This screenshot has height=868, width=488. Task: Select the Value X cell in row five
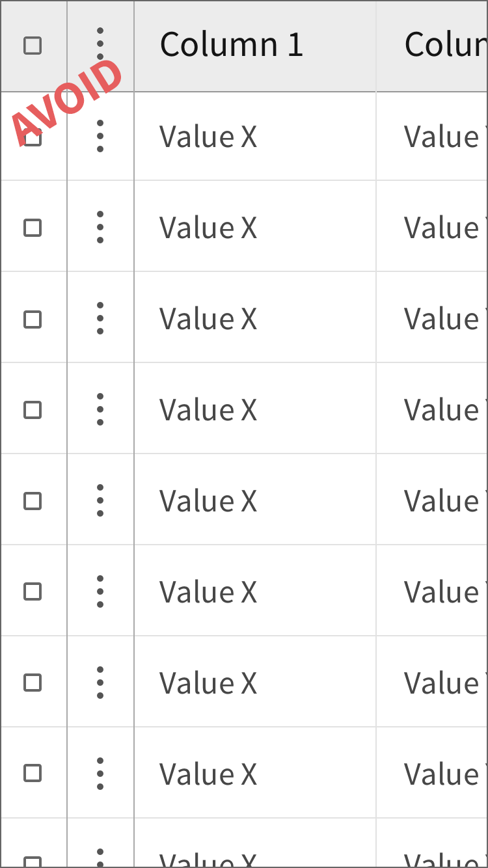coord(208,500)
